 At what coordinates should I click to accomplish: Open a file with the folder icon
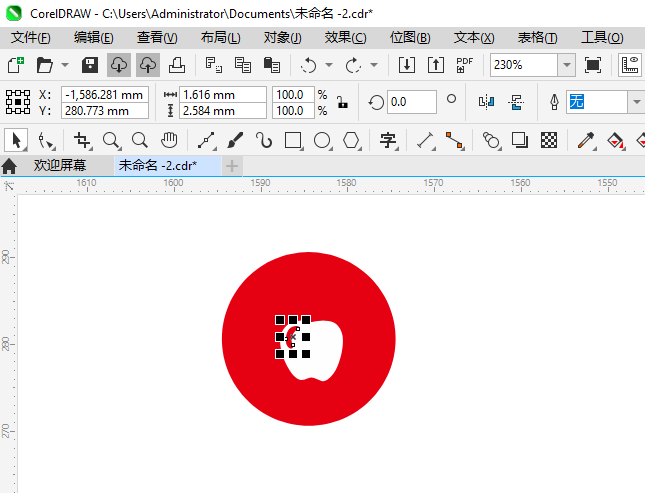(44, 65)
